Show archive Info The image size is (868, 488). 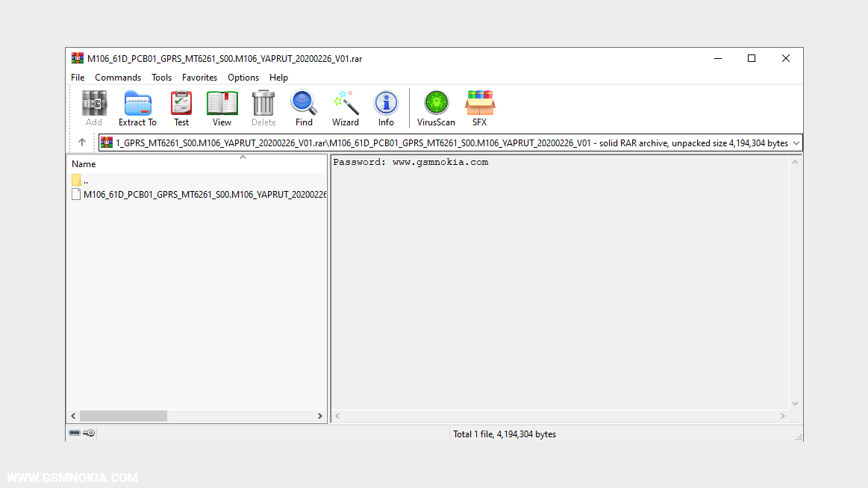click(386, 108)
